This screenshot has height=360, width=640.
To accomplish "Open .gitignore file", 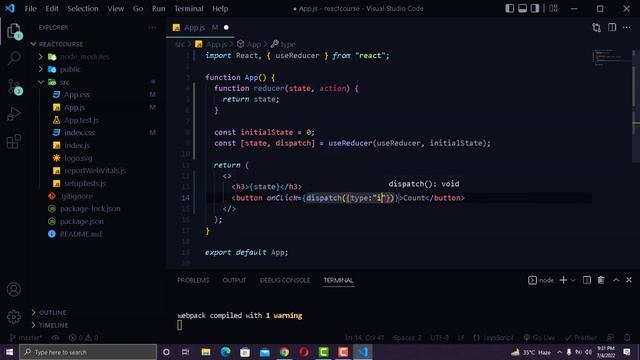I will 76,196.
